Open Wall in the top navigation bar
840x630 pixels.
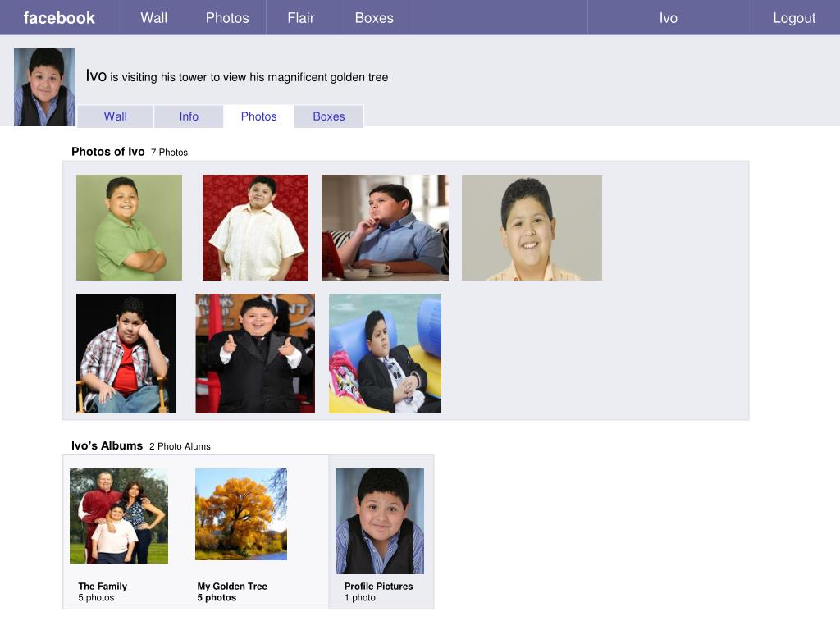(x=154, y=18)
